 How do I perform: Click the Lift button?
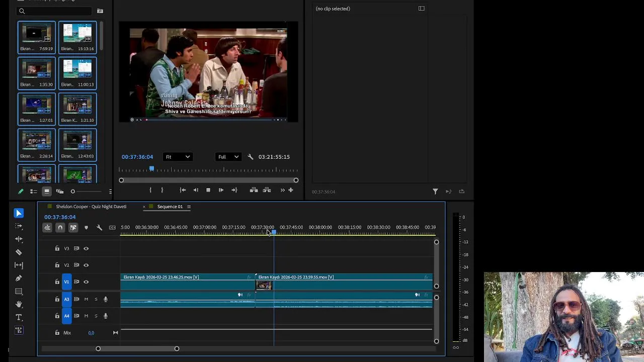(254, 190)
